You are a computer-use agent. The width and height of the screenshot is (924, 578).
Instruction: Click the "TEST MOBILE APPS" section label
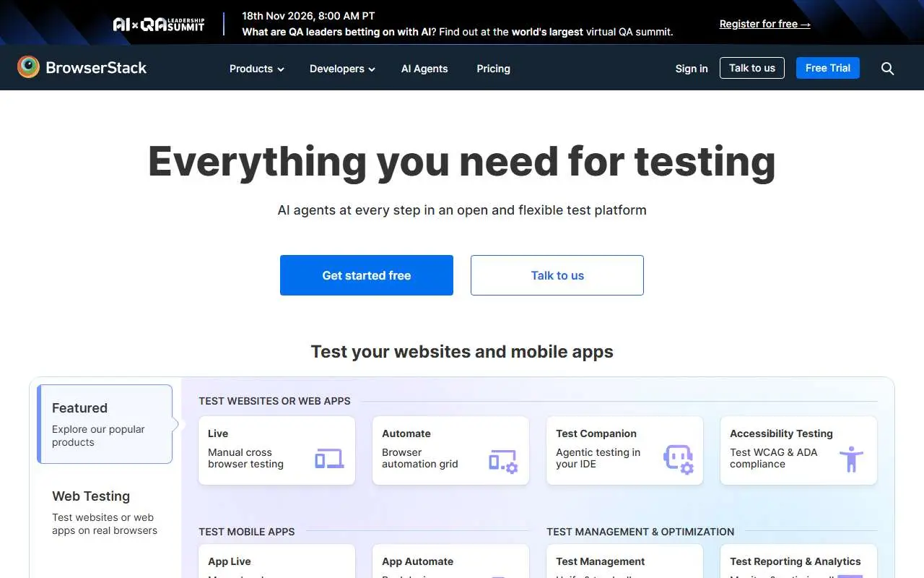pos(247,532)
